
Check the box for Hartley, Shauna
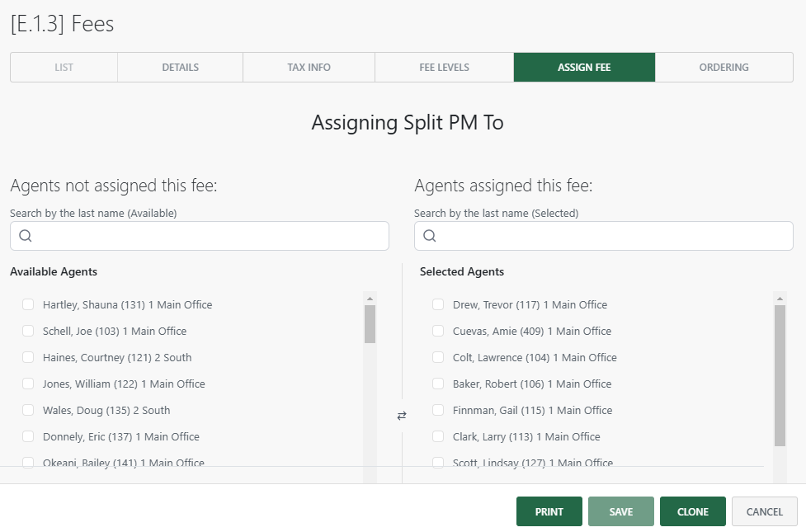[28, 304]
